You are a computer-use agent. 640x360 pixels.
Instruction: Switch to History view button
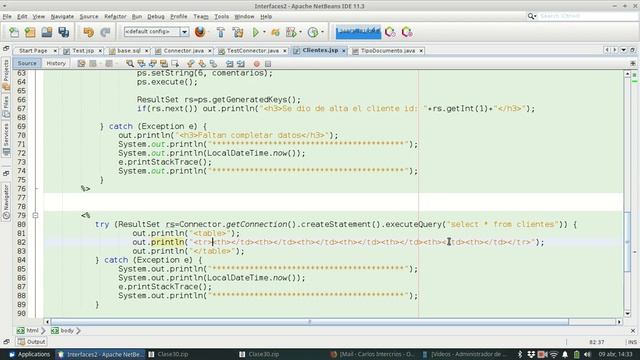tap(56, 63)
